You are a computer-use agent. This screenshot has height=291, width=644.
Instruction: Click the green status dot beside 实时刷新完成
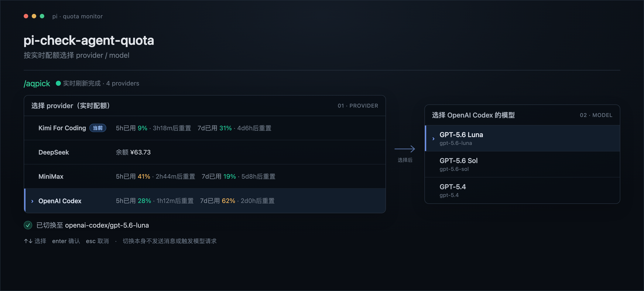coord(58,83)
